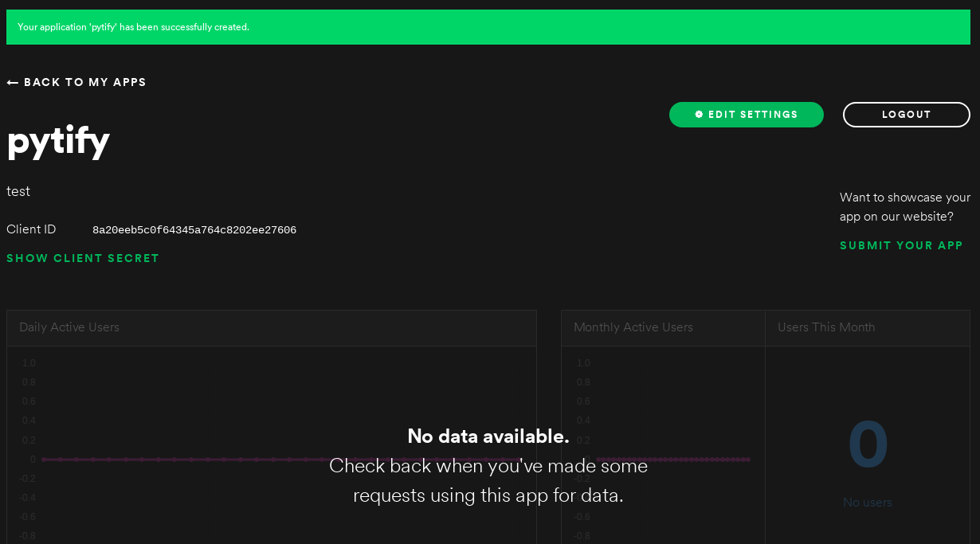This screenshot has width=980, height=544.
Task: Click the "test" app description
Action: coord(18,191)
